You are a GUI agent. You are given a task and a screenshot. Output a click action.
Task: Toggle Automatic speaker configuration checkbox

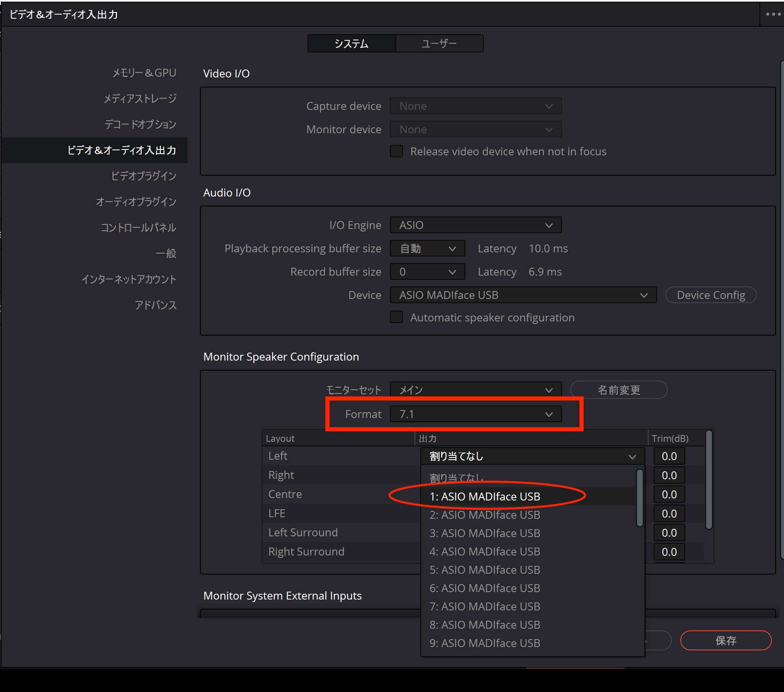click(x=396, y=317)
